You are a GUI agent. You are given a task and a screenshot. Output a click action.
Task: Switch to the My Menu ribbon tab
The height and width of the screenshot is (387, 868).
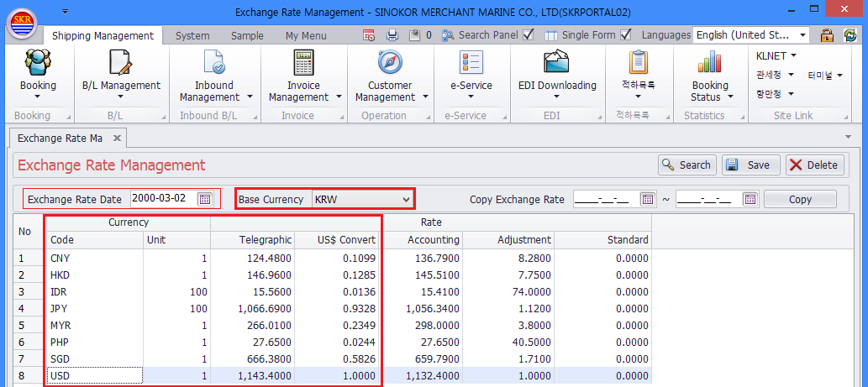tap(306, 36)
